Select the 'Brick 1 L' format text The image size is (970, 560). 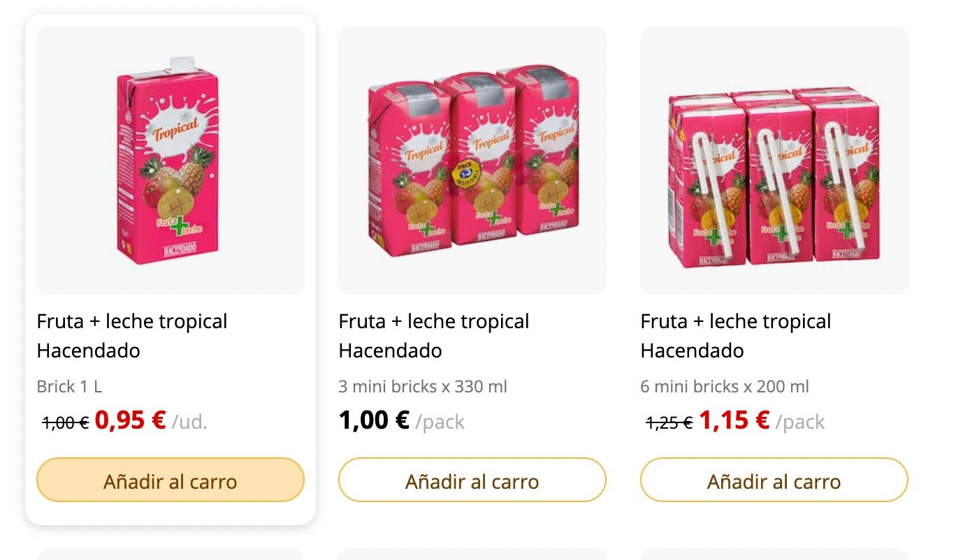[69, 386]
